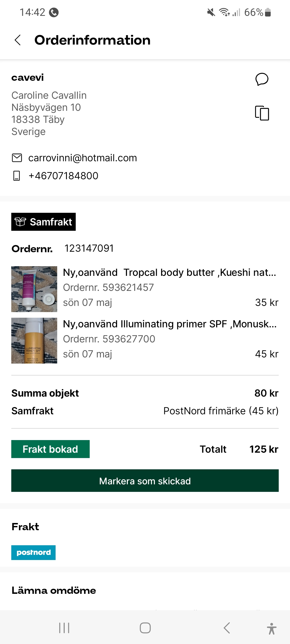Tap the email envelope icon
The height and width of the screenshot is (644, 290).
(x=17, y=158)
